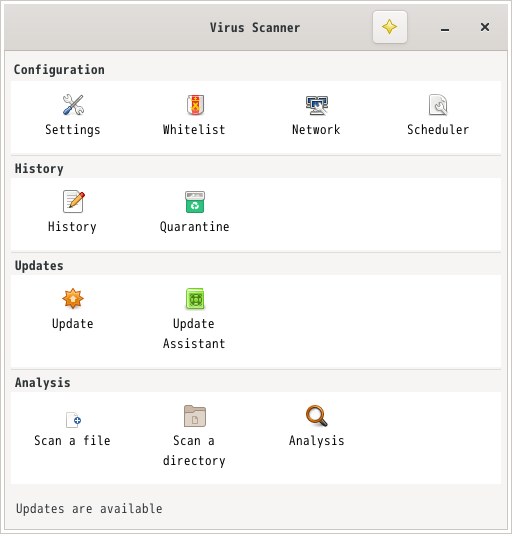Open the Quarantine recycle bin icon
Image resolution: width=512 pixels, height=534 pixels.
coord(195,202)
